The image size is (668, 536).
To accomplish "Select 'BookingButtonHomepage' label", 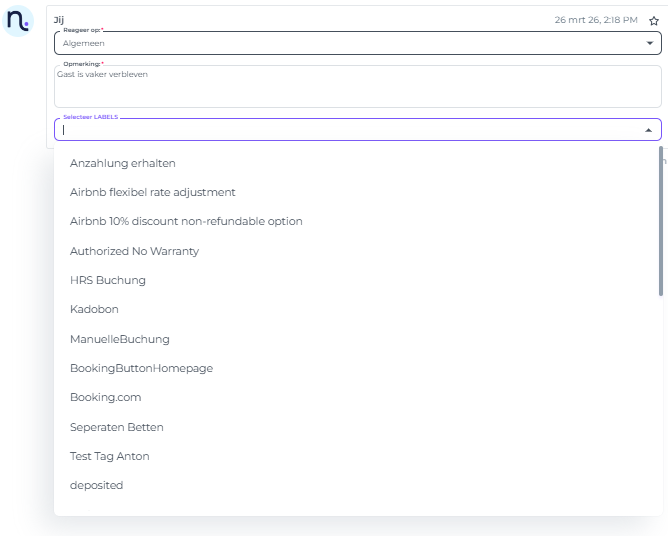I will [141, 368].
